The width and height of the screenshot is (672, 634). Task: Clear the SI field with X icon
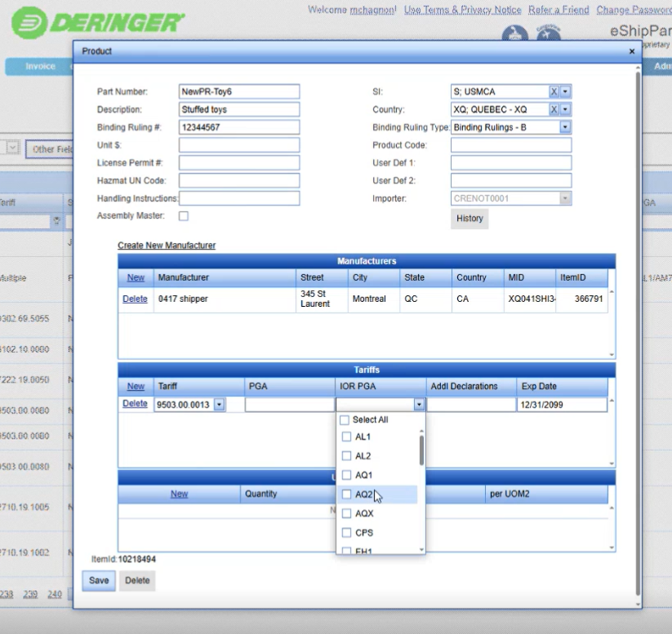554,91
